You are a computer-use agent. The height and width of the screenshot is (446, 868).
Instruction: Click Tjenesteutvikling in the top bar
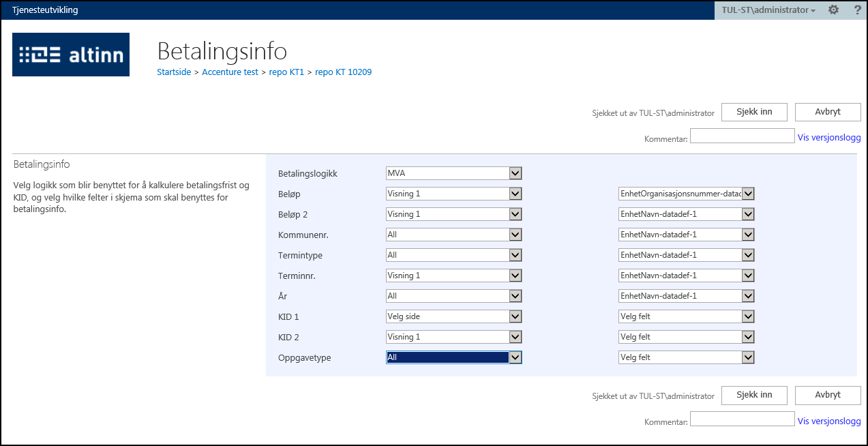[45, 10]
